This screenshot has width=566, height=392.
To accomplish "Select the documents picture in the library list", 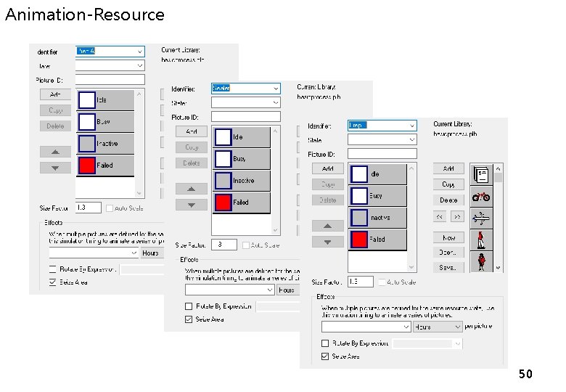I will [x=481, y=175].
